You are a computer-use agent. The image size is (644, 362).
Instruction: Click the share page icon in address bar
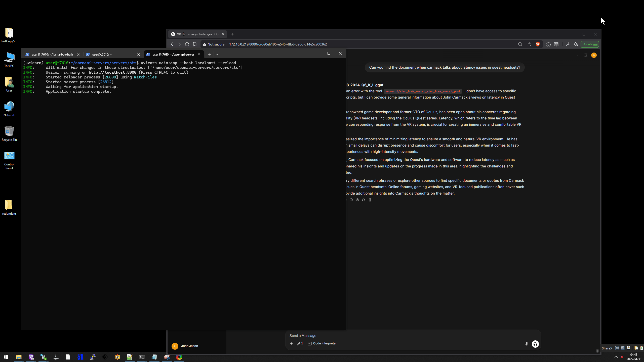(529, 44)
